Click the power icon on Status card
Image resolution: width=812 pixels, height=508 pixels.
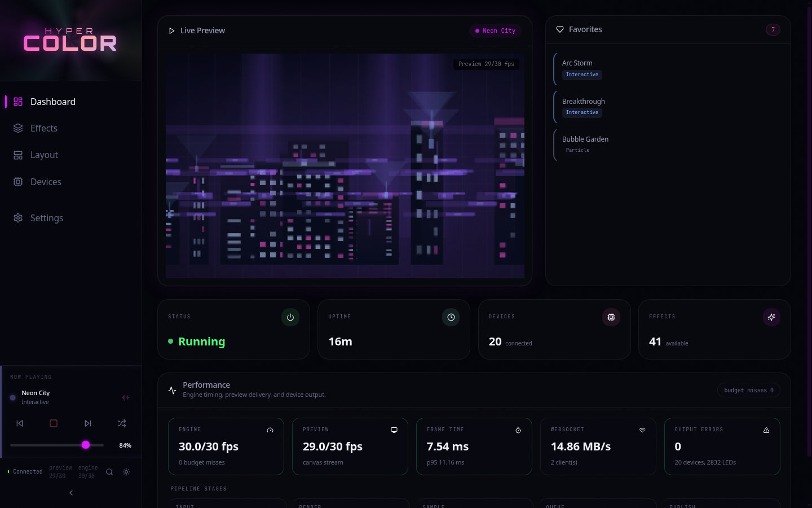[290, 317]
